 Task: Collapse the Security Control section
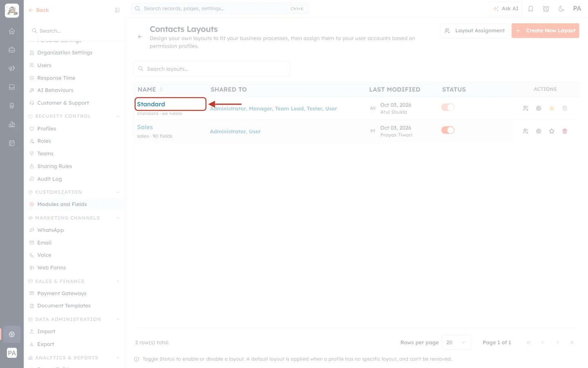(118, 117)
